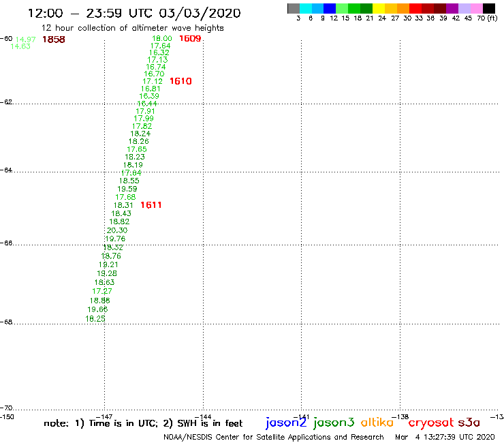The image size is (504, 443).
Task: Select the 14.63 wave height value
Action: point(20,46)
